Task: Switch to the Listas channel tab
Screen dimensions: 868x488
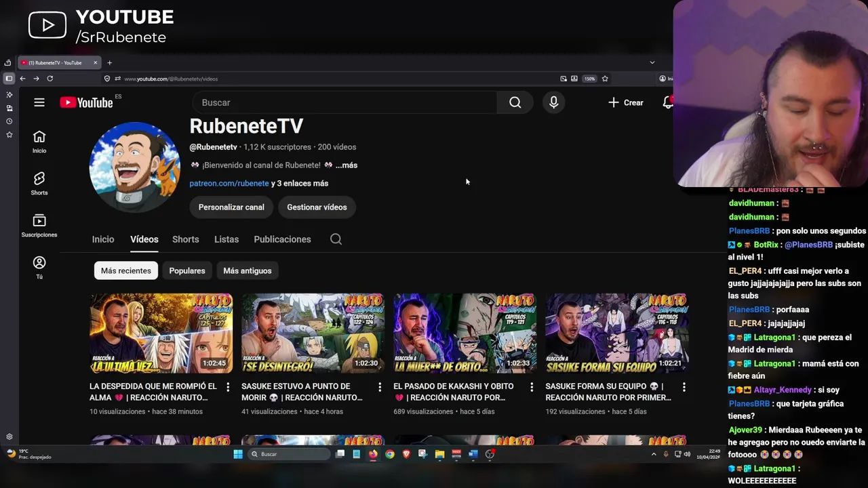Action: click(x=226, y=239)
